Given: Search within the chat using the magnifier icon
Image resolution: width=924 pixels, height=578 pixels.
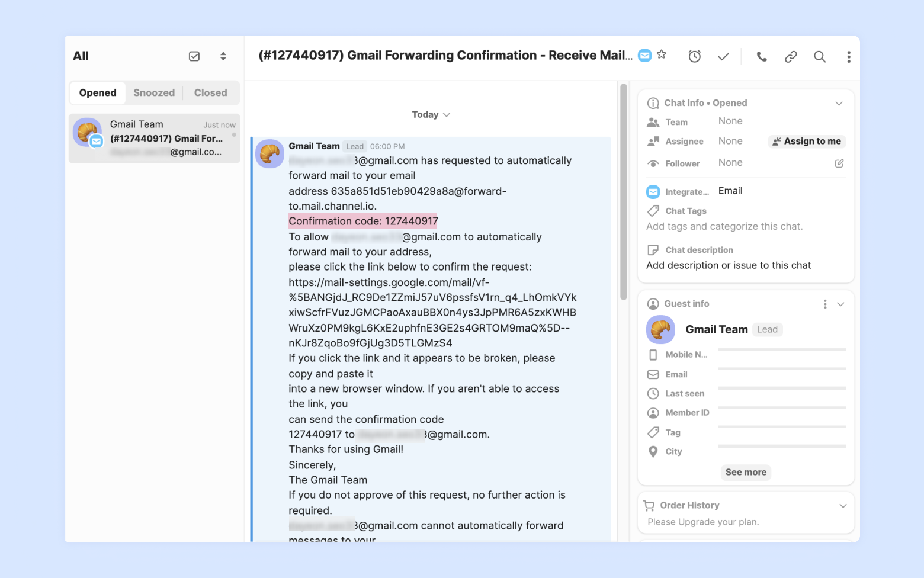Looking at the screenshot, I should pos(820,56).
